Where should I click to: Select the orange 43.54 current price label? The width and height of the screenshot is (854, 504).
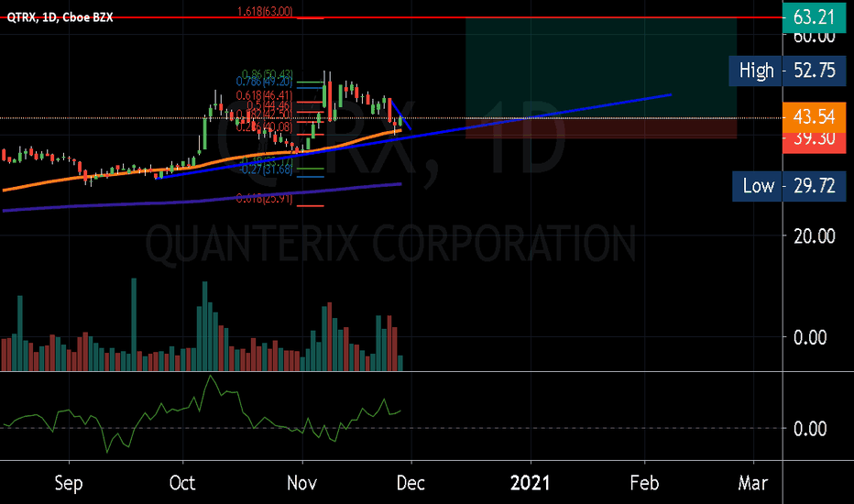tap(815, 116)
